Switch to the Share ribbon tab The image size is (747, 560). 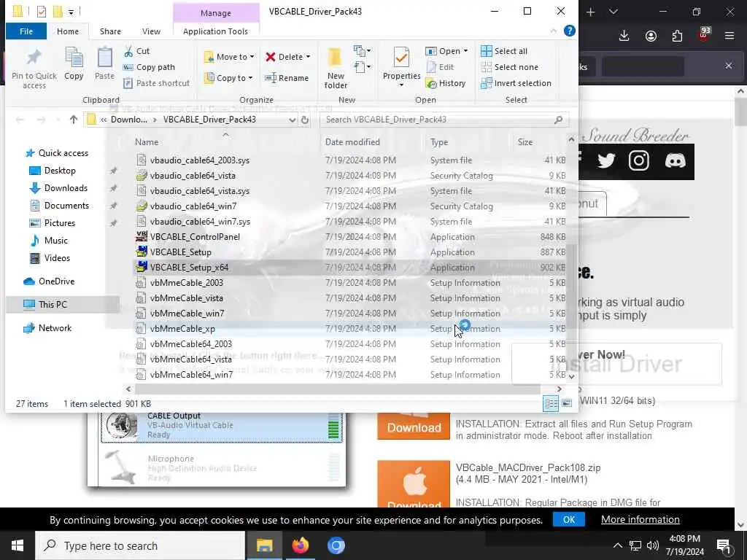click(x=110, y=31)
